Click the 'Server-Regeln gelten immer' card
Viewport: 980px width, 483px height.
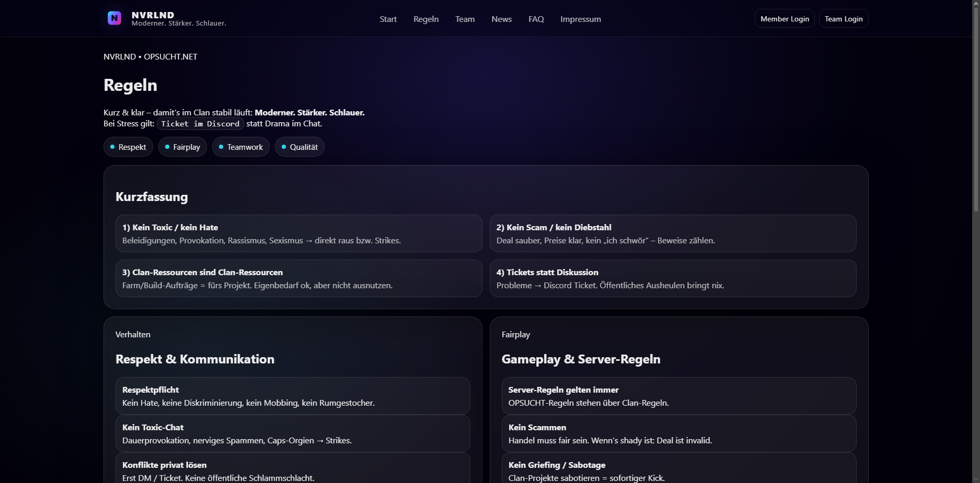coord(678,396)
